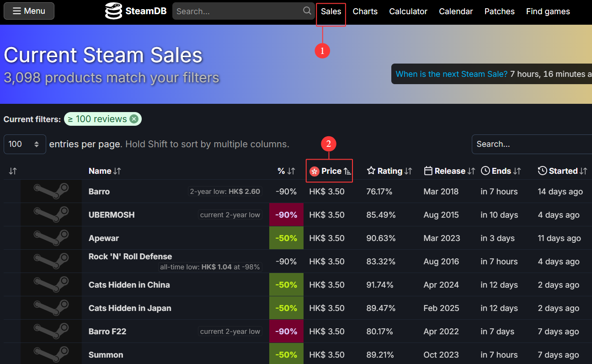The width and height of the screenshot is (592, 364).
Task: Sort by Release column calendar icon
Action: pyautogui.click(x=428, y=171)
